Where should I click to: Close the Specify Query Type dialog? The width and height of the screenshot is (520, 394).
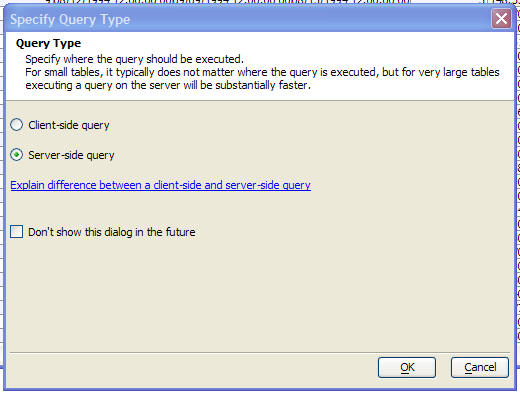pyautogui.click(x=501, y=19)
